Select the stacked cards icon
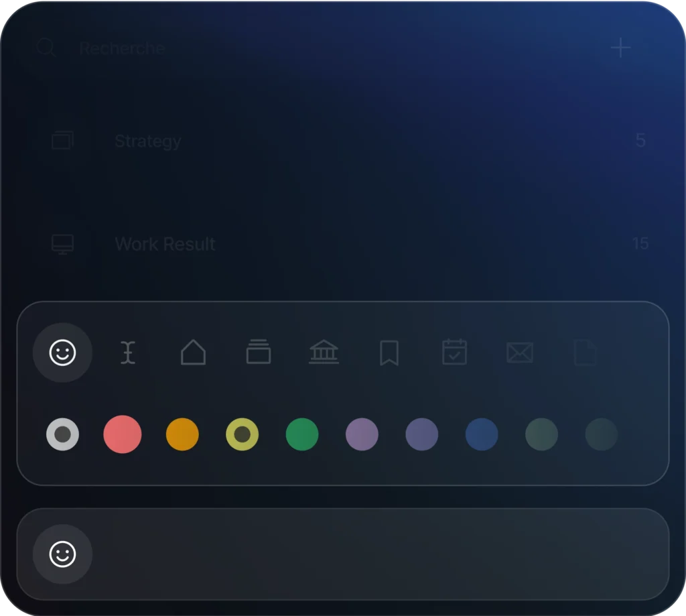 259,353
